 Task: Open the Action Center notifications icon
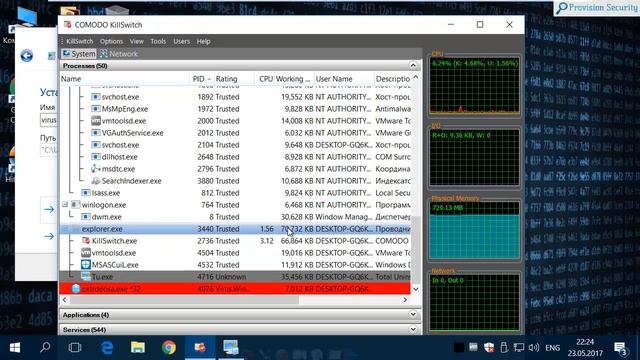coord(621,348)
